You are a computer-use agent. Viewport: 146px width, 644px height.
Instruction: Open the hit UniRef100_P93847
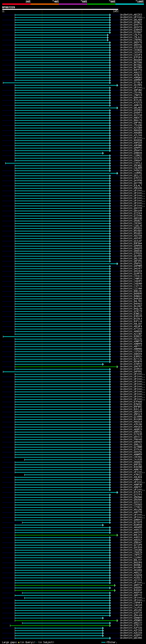click(x=131, y=32)
